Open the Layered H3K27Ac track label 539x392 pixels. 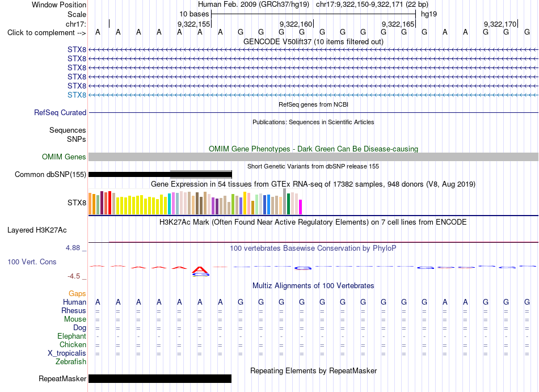point(37,230)
